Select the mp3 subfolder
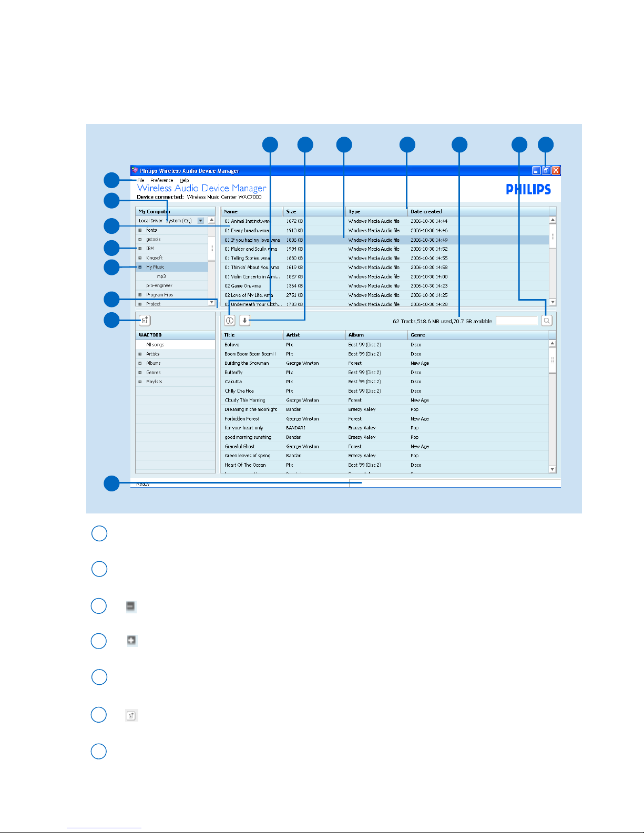The height and width of the screenshot is (833, 644). click(x=161, y=276)
